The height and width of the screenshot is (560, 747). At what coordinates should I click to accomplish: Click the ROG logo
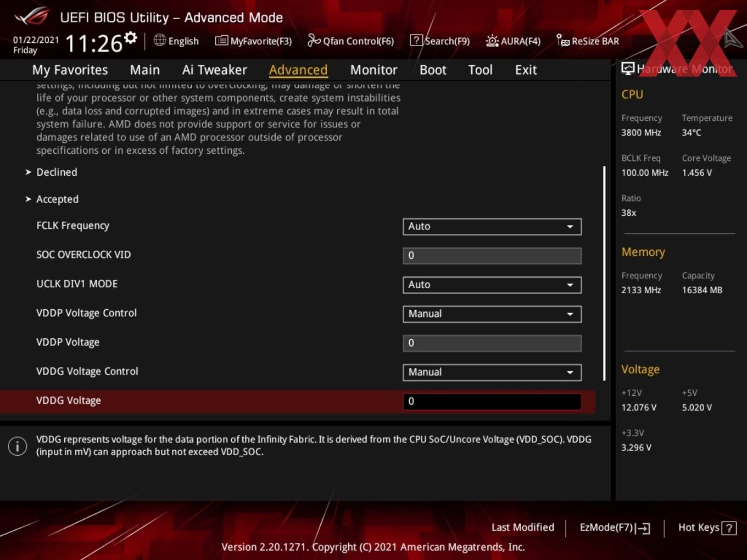coord(31,16)
